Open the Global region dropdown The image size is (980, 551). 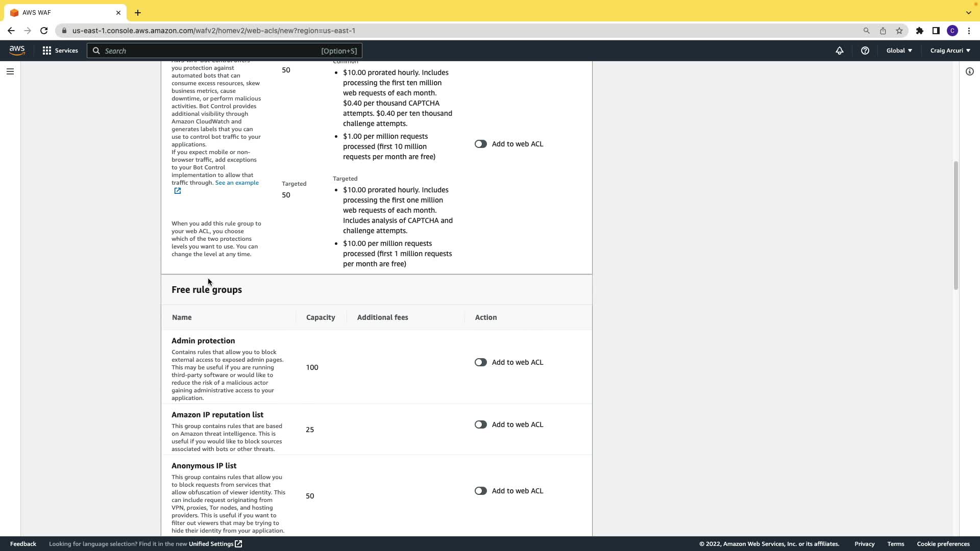[899, 51]
